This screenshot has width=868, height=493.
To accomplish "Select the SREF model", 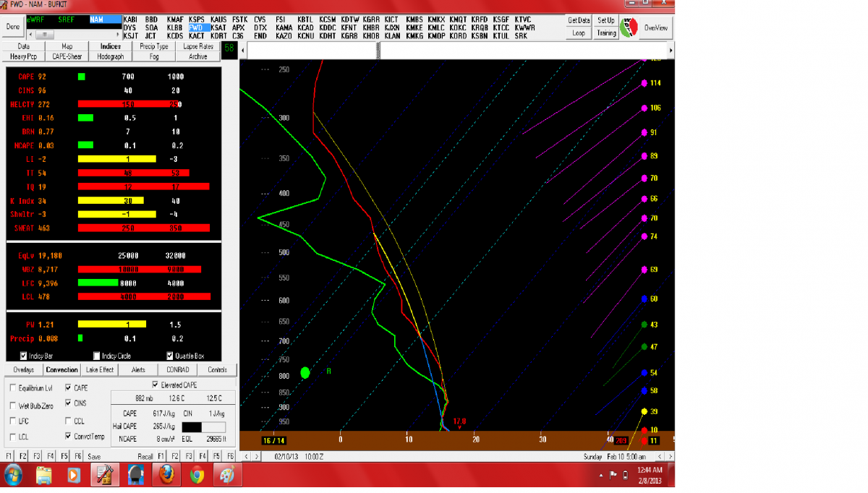I will pyautogui.click(x=66, y=20).
